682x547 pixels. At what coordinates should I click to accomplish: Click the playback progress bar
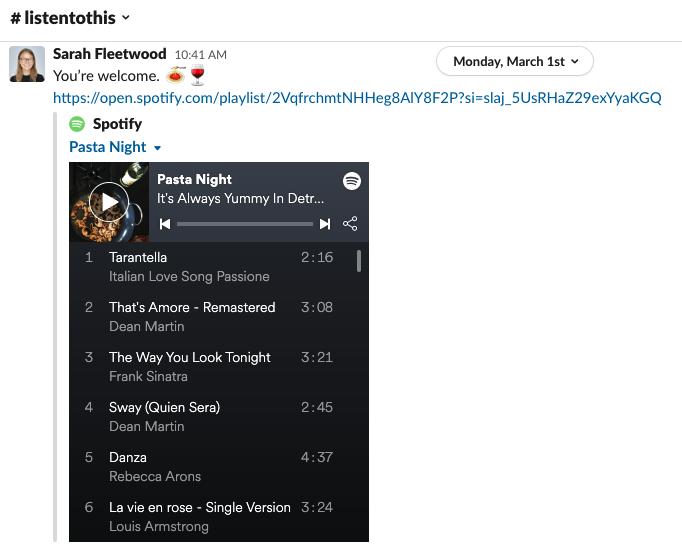tap(245, 224)
